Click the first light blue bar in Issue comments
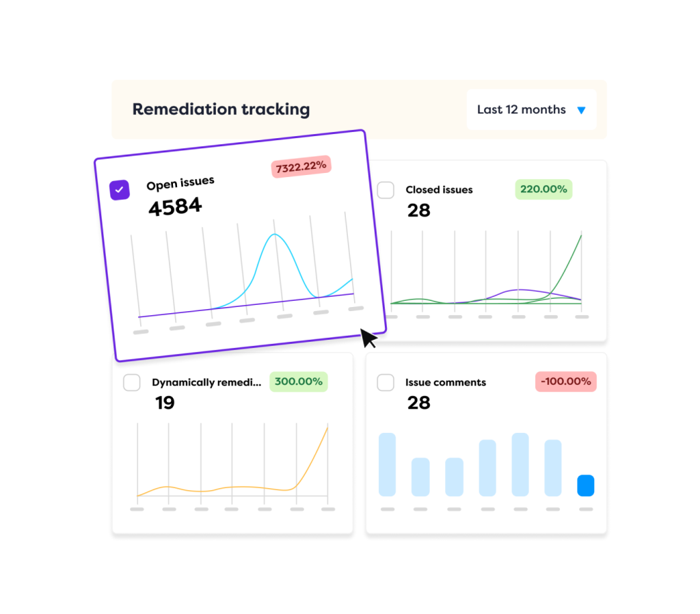Image resolution: width=700 pixels, height=614 pixels. pos(387,464)
